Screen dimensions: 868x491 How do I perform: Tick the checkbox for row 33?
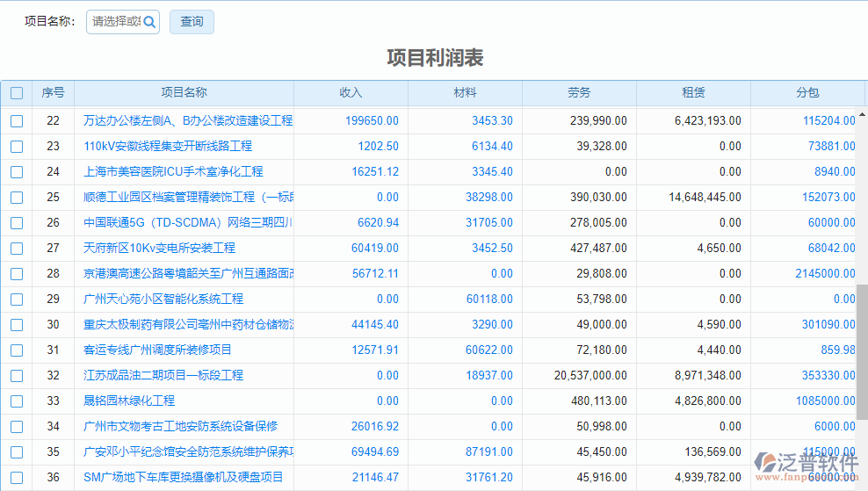click(17, 401)
